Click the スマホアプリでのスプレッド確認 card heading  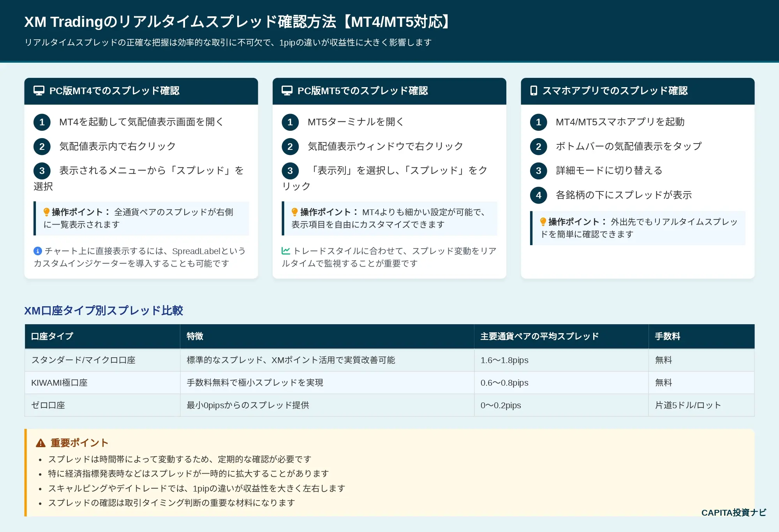615,91
